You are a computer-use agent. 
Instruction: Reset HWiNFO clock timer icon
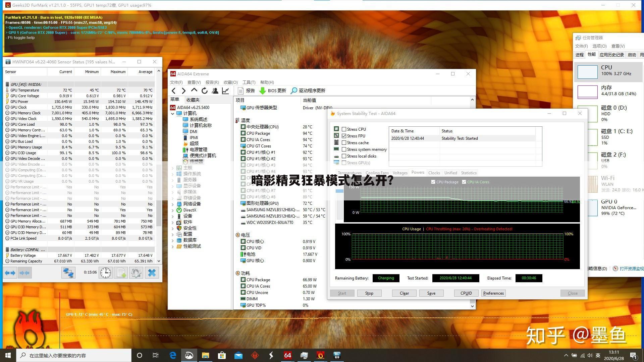coord(106,273)
